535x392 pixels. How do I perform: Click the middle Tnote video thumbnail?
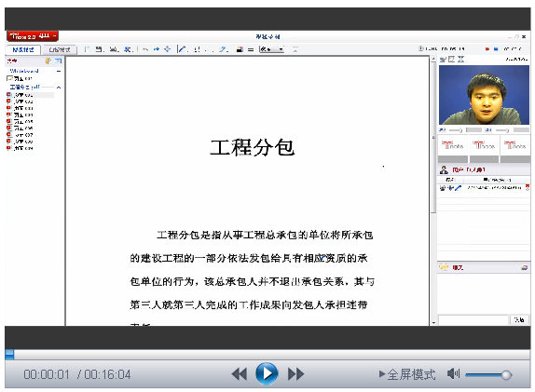pos(484,149)
